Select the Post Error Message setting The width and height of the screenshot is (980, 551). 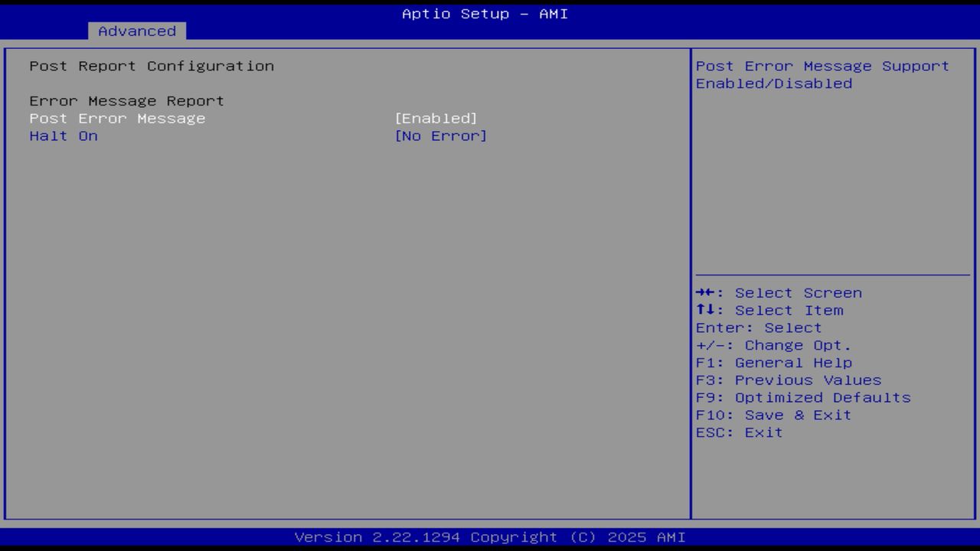[116, 118]
